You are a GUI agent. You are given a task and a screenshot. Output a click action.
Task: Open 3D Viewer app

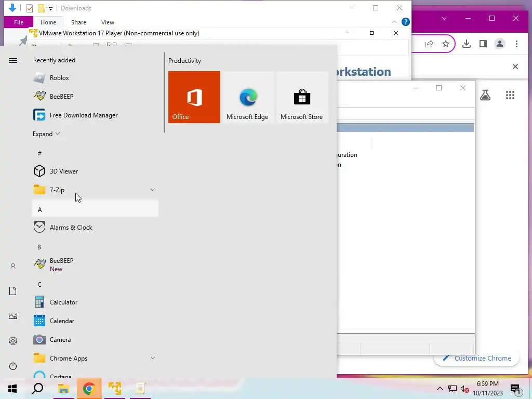(x=95, y=171)
